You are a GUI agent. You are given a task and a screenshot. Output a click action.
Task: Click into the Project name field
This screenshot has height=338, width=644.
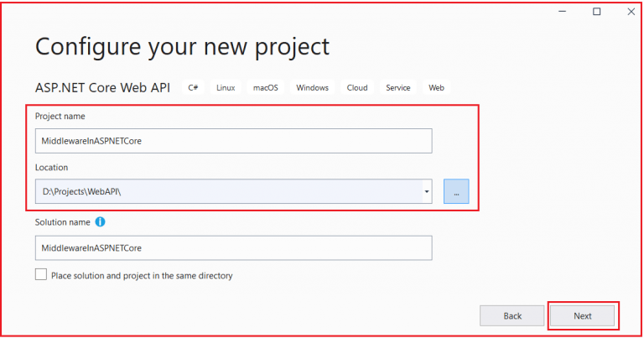(233, 141)
